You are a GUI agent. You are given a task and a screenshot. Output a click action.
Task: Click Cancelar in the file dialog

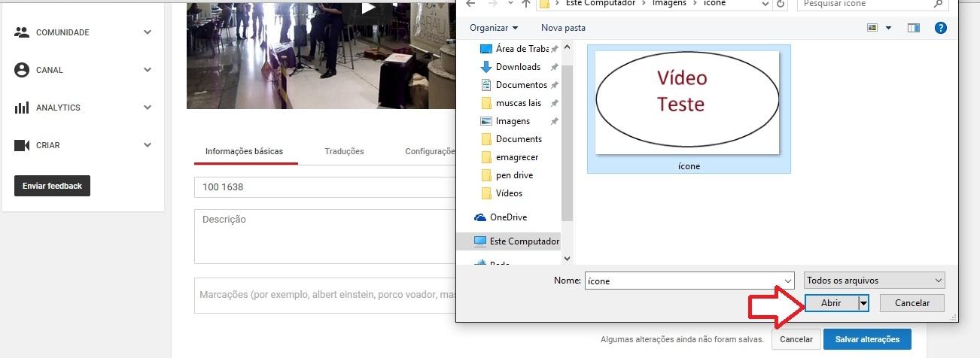[x=911, y=303]
